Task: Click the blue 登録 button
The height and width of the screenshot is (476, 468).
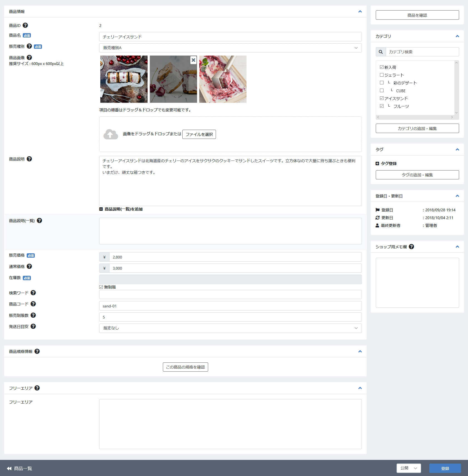Action: click(445, 468)
